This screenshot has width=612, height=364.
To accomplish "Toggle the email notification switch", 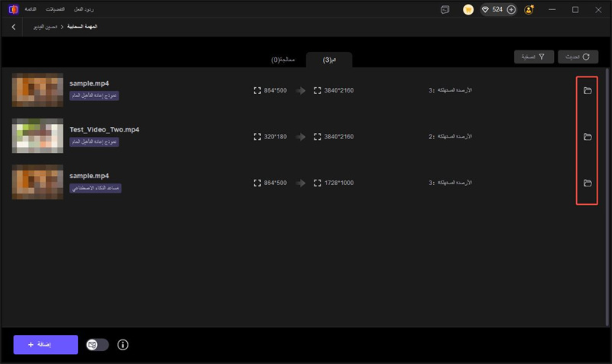I will click(x=98, y=345).
